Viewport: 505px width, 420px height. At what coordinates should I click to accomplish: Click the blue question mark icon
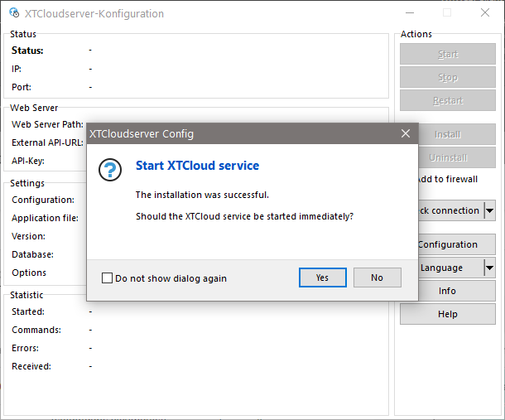110,170
